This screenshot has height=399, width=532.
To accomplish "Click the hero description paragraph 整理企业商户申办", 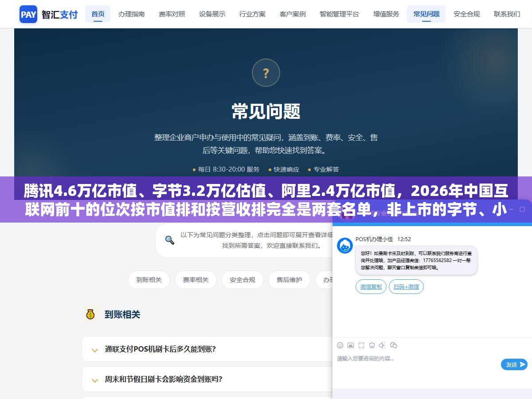I will coord(266,144).
